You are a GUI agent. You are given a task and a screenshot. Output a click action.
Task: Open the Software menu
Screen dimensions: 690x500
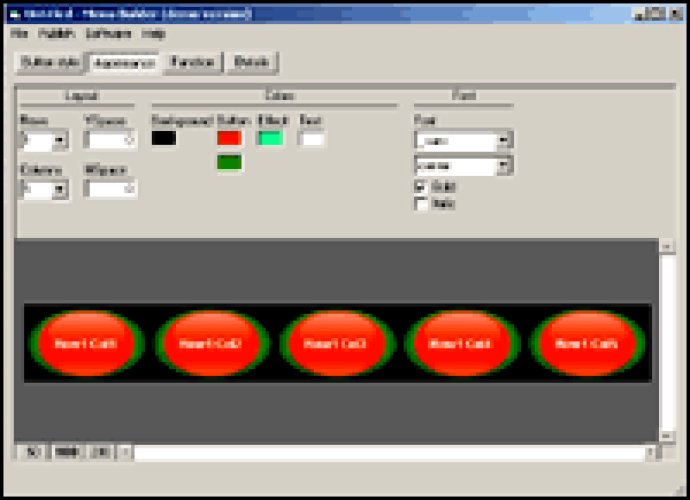click(x=108, y=33)
